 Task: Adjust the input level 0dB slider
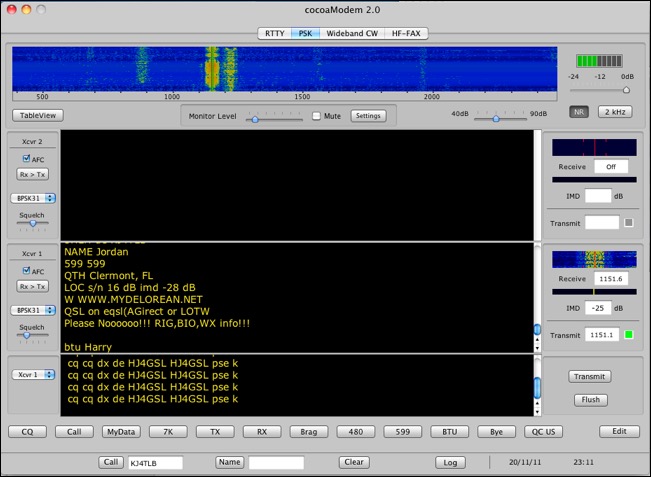click(600, 90)
